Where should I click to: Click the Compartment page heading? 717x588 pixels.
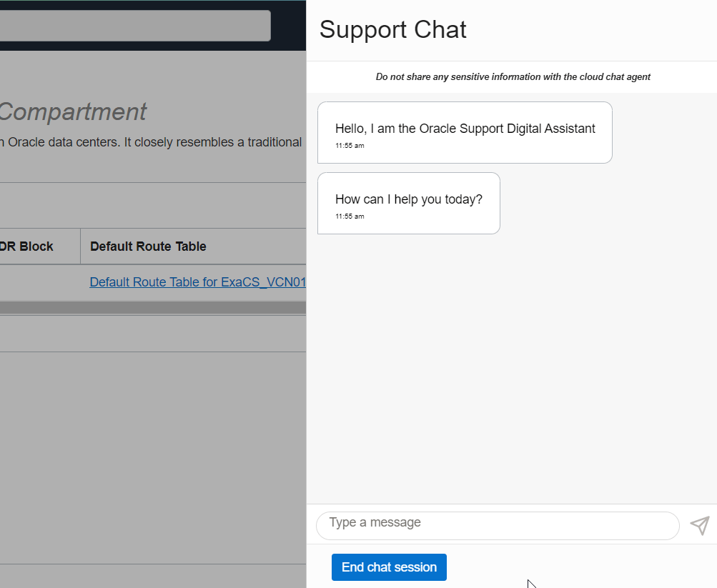tap(73, 112)
